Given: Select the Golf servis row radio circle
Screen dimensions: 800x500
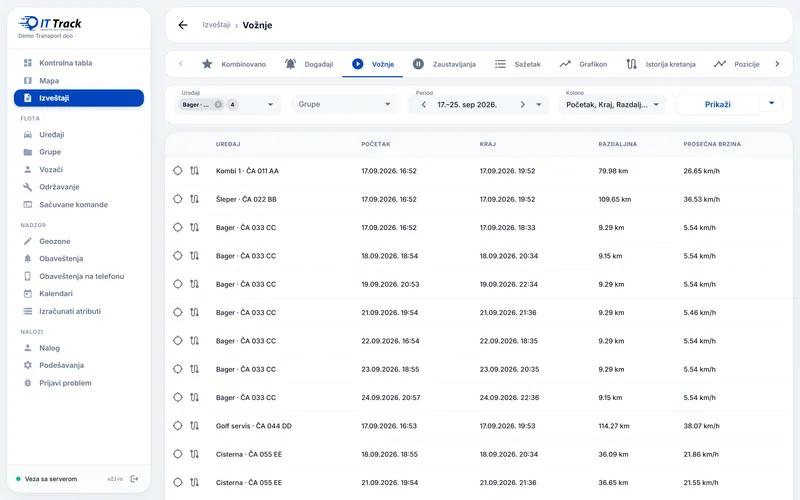Looking at the screenshot, I should pyautogui.click(x=178, y=426).
